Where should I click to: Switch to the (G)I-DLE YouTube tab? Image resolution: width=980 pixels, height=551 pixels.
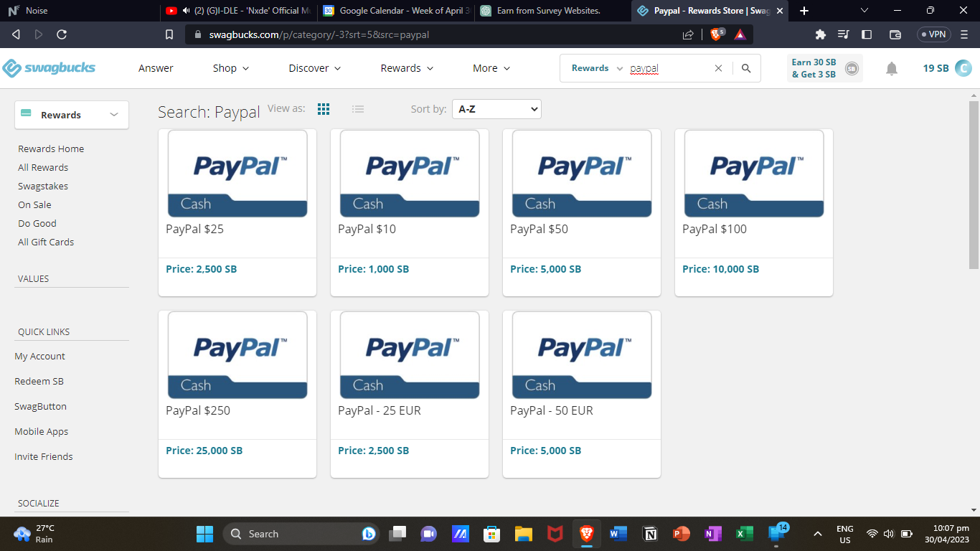coord(237,11)
